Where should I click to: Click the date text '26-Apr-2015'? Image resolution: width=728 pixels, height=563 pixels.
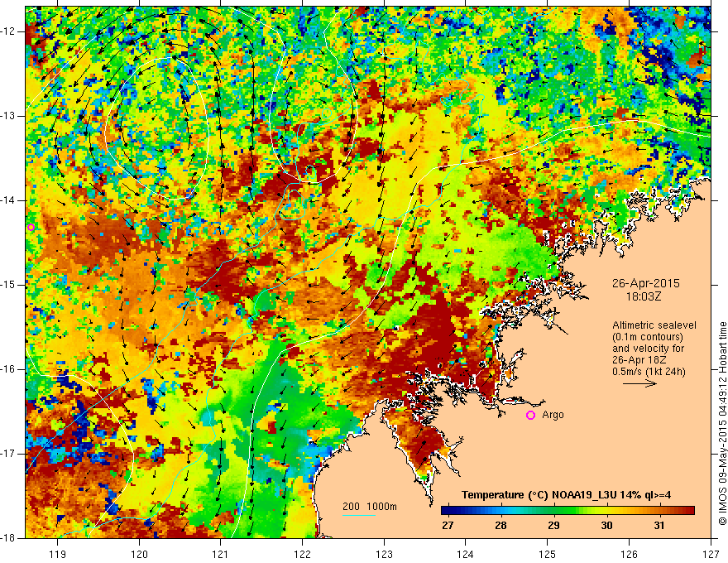pyautogui.click(x=646, y=283)
